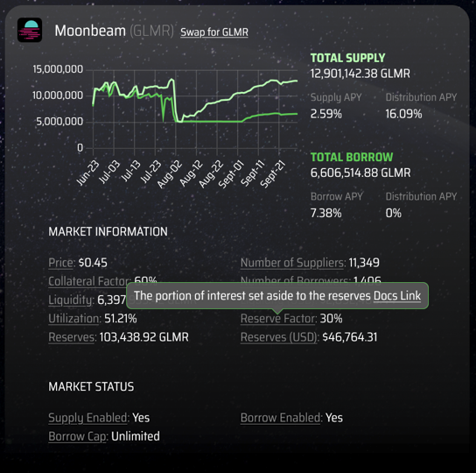Click the Moonbeam token logo icon
Screen dimensions: 476x473
[x=30, y=30]
